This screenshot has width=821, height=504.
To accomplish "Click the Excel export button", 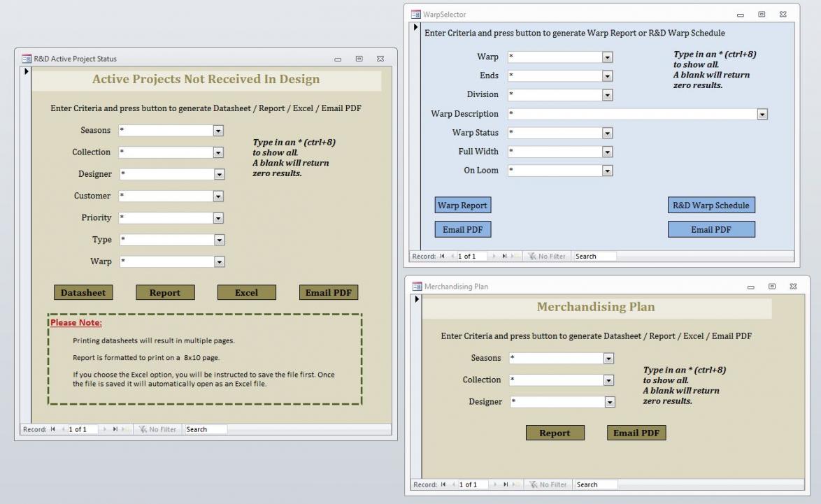I will click(247, 293).
